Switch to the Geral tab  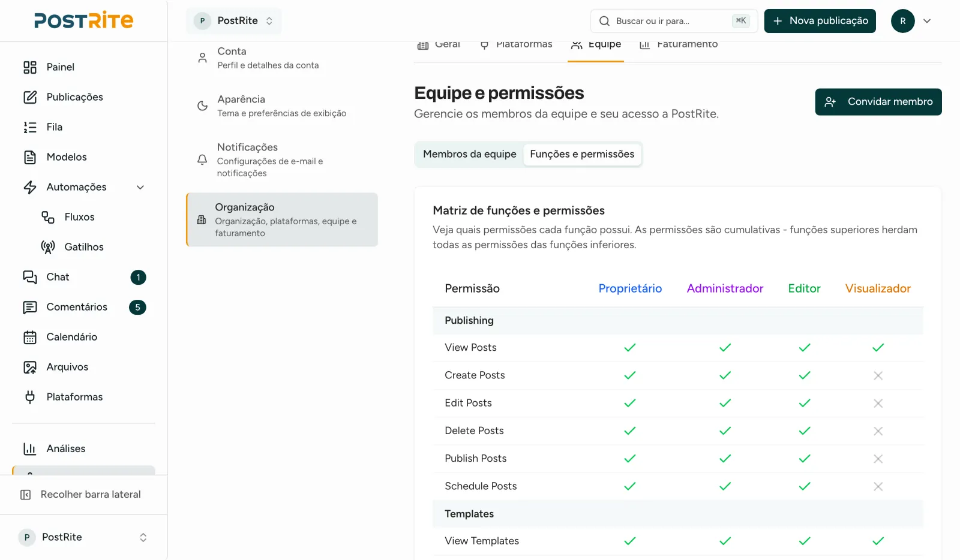pyautogui.click(x=439, y=44)
